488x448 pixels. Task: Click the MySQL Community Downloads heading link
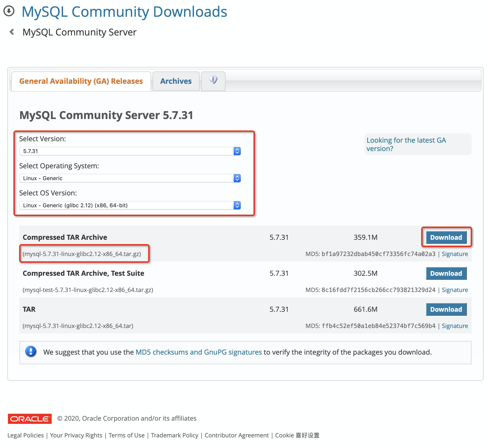(x=124, y=12)
